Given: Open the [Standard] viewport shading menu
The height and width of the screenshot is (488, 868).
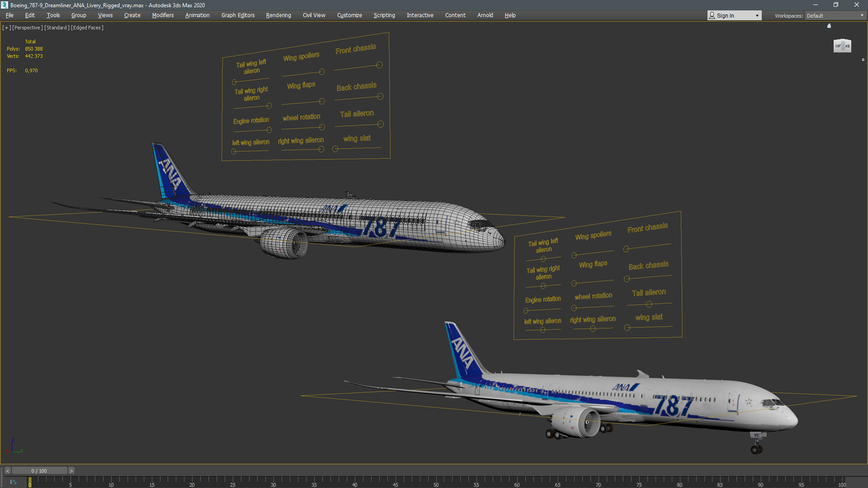Looking at the screenshot, I should tap(57, 28).
